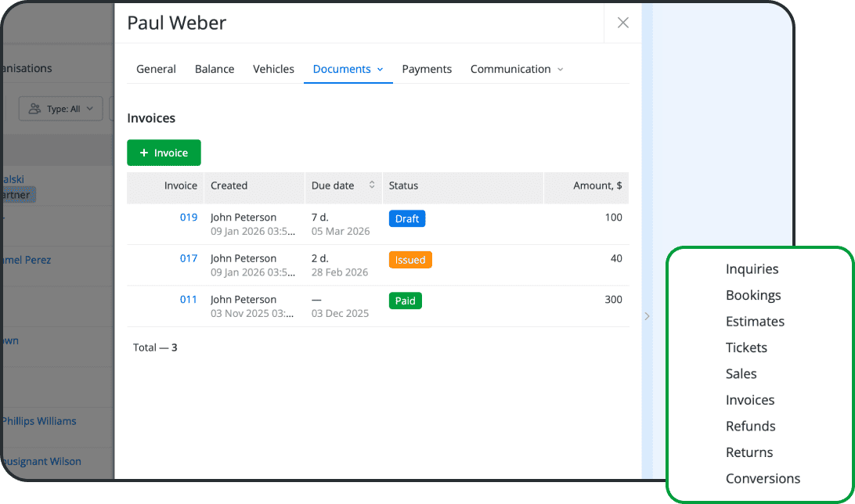Switch to the Balance tab
The image size is (855, 504).
tap(215, 69)
